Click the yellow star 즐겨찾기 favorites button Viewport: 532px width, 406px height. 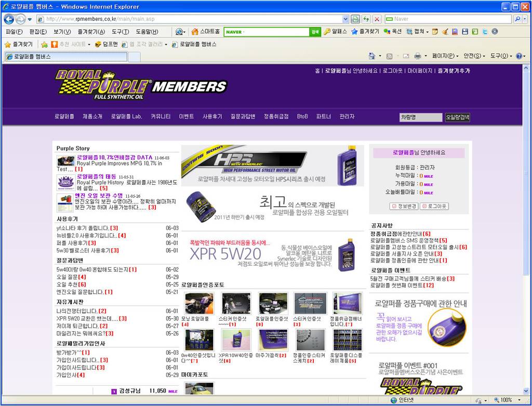coord(18,45)
